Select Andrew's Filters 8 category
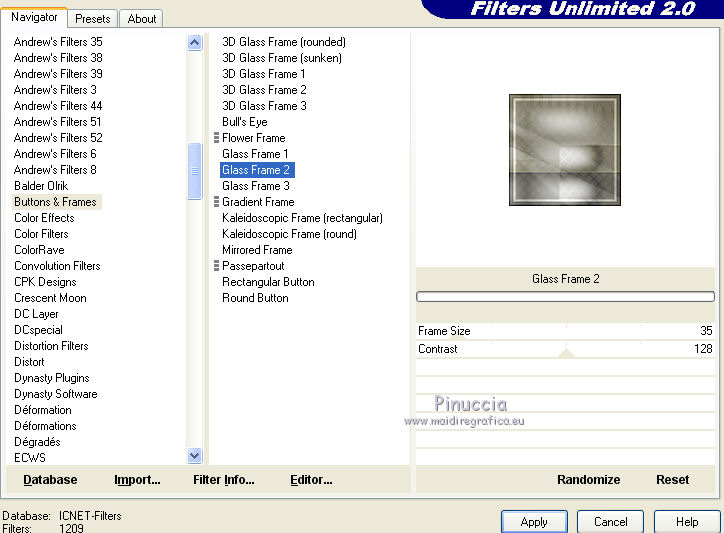The image size is (724, 533). (x=55, y=170)
